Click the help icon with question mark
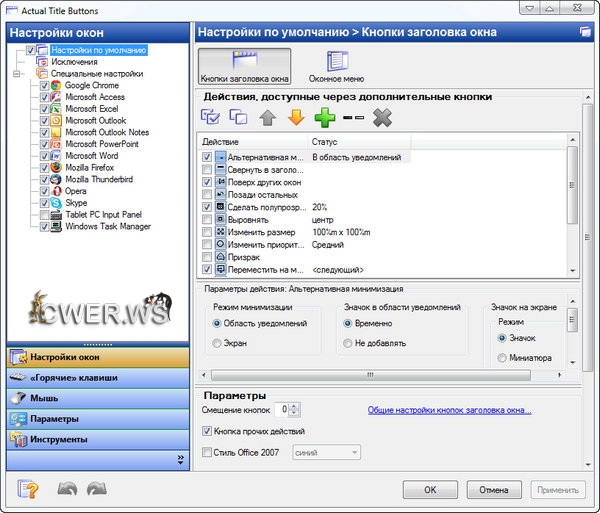Viewport: 600px width, 513px height. pyautogui.click(x=29, y=489)
